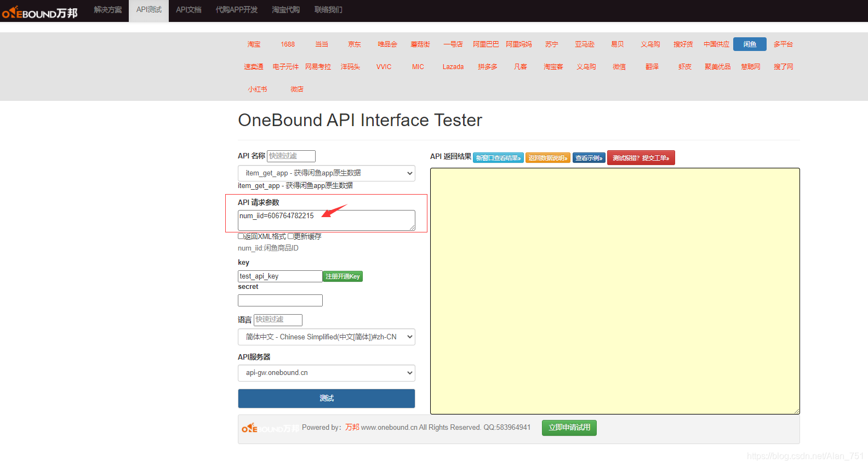Open the 阿里巴巴 platform APIs
This screenshot has height=466, width=868.
pyautogui.click(x=486, y=44)
